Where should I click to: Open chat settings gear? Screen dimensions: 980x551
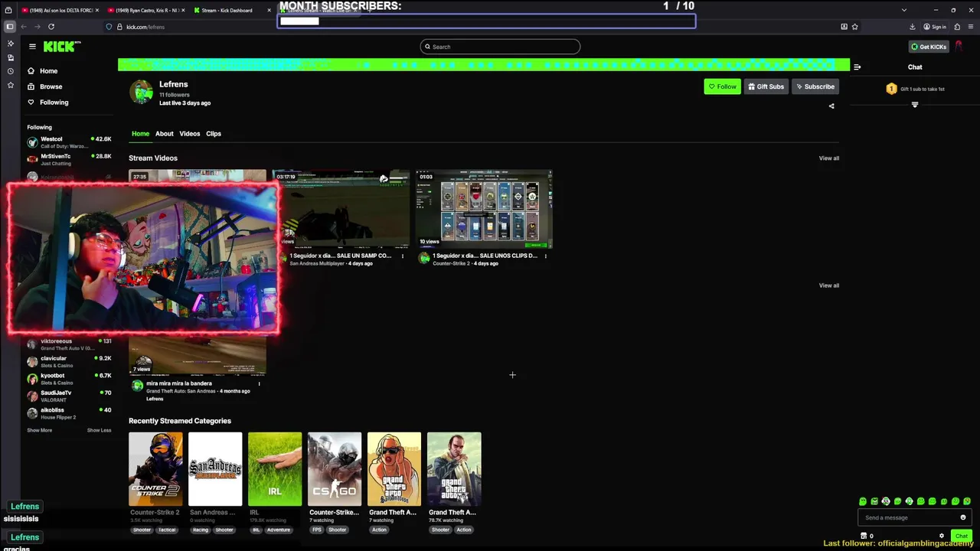pyautogui.click(x=942, y=536)
